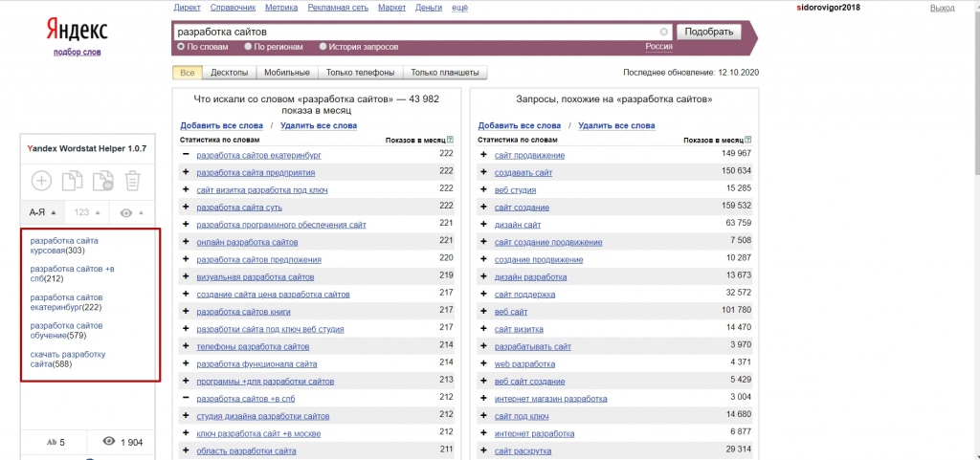The height and width of the screenshot is (460, 980).
Task: Click the trash icon to clear Helper list
Action: tap(133, 181)
